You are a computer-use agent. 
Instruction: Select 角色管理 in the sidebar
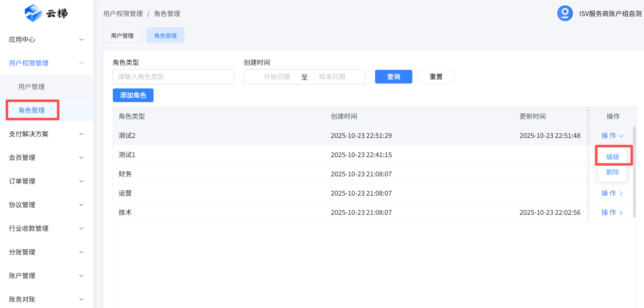[x=31, y=110]
